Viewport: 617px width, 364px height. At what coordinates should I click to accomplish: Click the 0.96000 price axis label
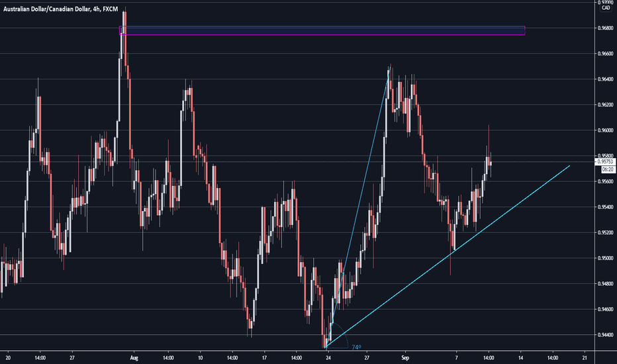(606, 130)
